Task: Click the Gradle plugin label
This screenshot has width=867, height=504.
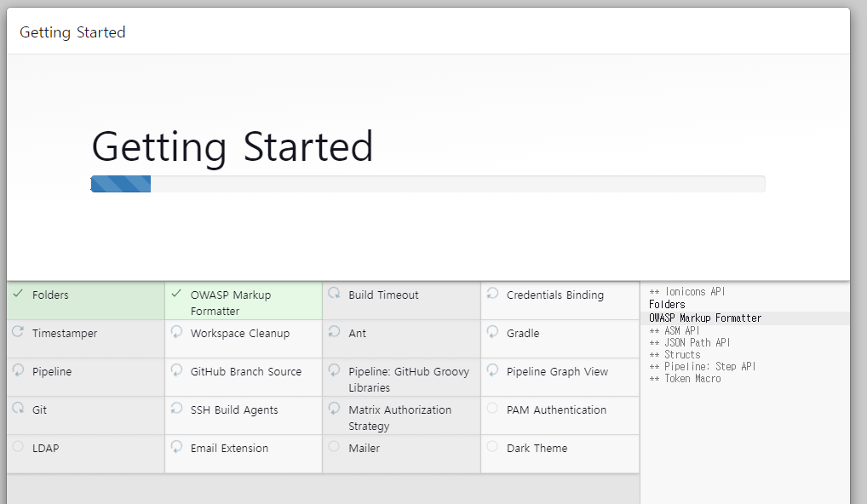Action: pyautogui.click(x=523, y=333)
